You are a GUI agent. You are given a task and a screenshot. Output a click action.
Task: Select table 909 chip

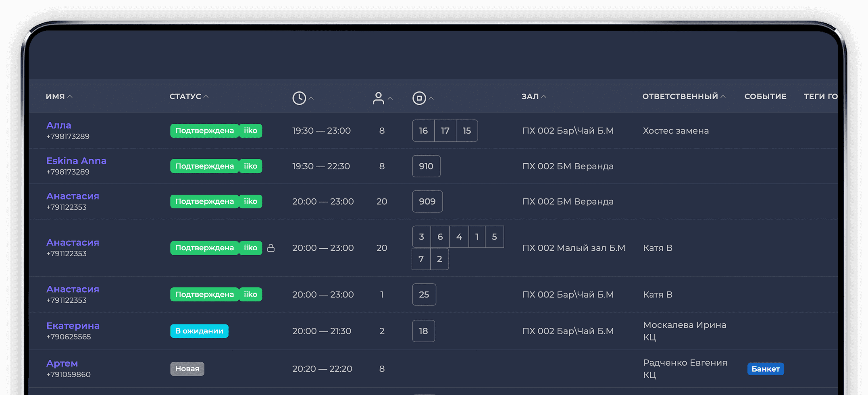[427, 202]
